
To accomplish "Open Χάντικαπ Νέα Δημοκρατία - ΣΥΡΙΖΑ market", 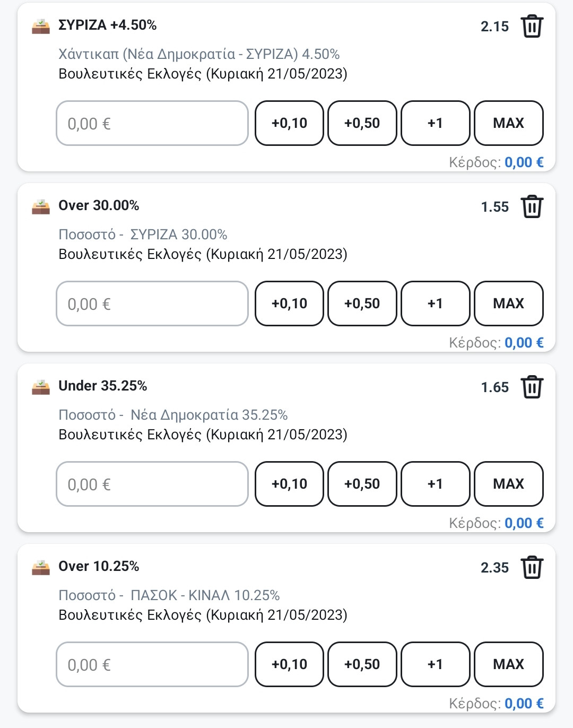I will 199,54.
